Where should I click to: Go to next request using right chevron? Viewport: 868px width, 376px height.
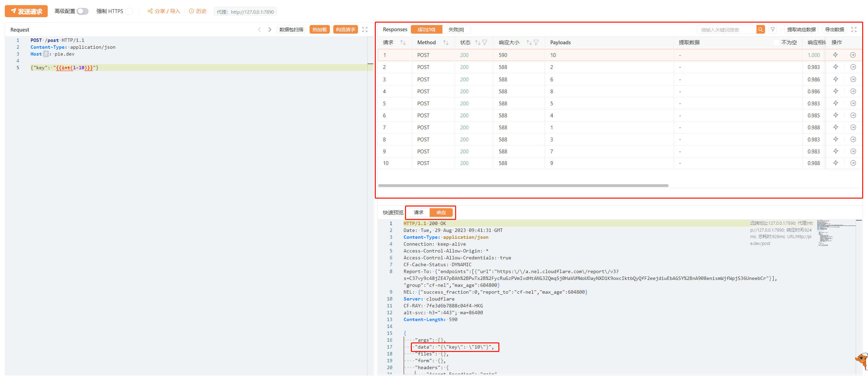[270, 30]
